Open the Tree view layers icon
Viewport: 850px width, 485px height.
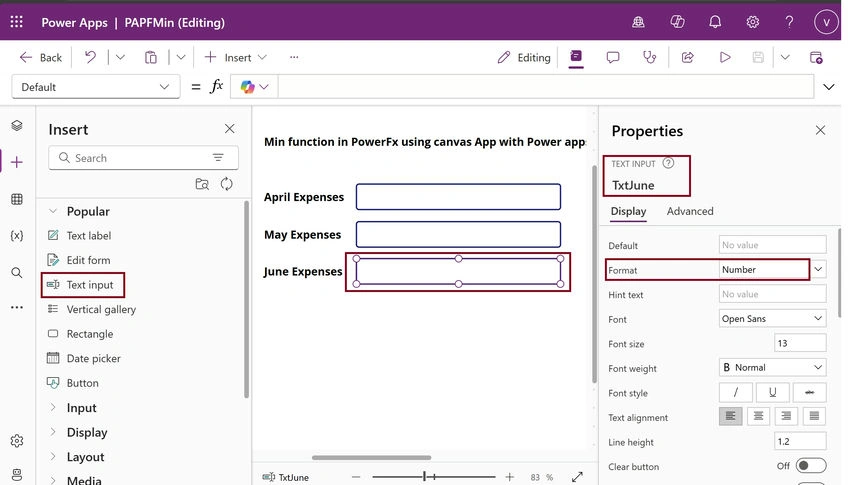pyautogui.click(x=17, y=126)
